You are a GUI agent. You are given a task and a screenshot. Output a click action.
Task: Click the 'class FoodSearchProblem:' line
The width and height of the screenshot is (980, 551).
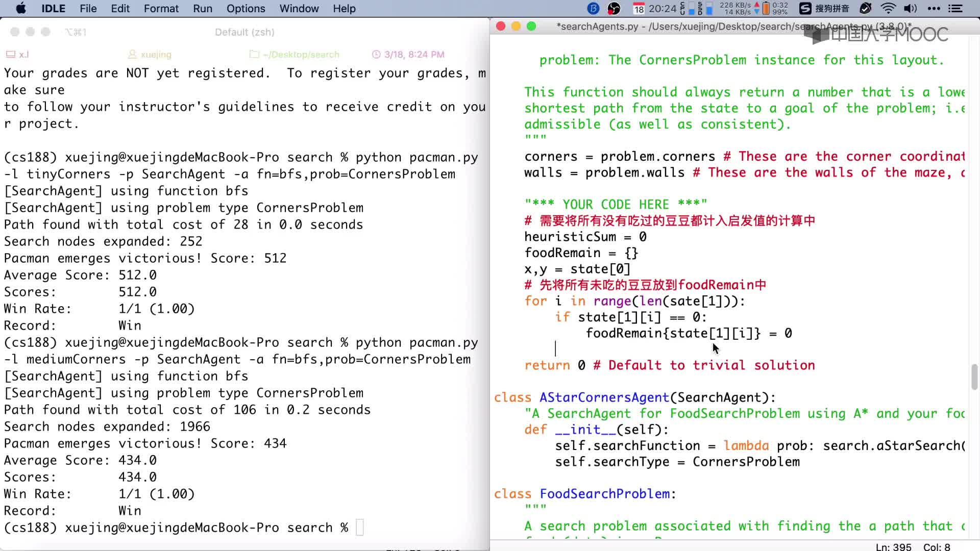tap(585, 494)
